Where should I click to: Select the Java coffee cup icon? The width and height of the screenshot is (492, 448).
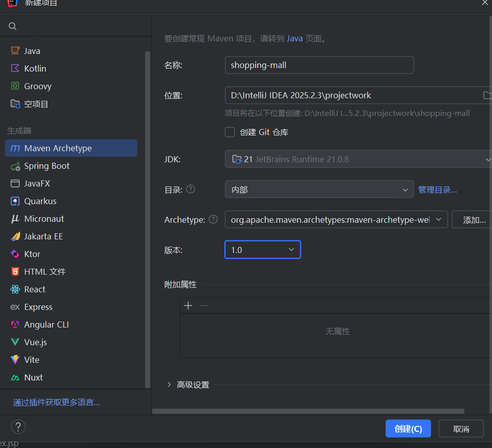coord(15,50)
